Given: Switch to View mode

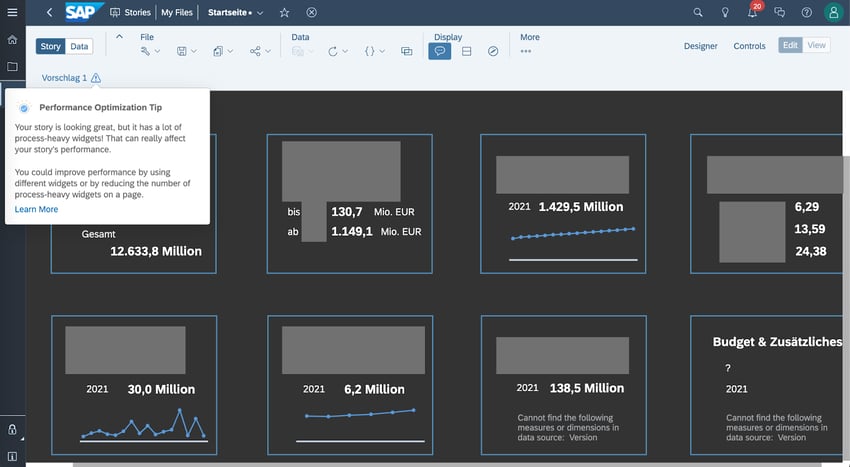Looking at the screenshot, I should (816, 45).
